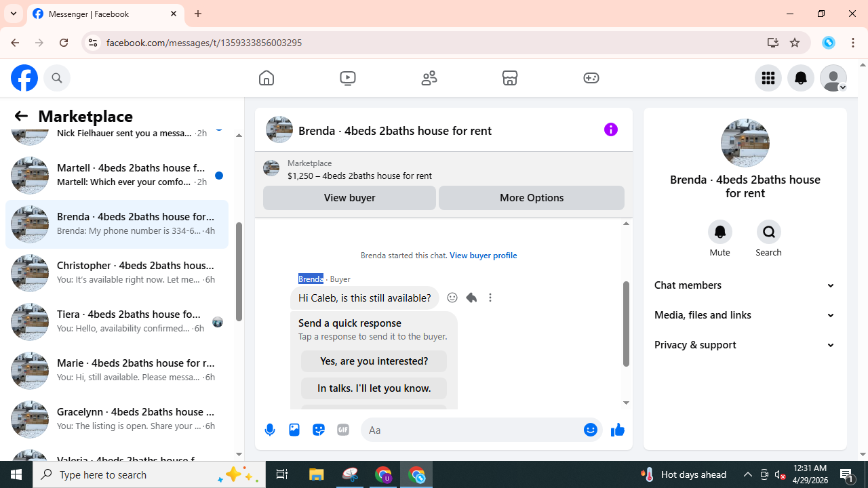
Task: Expand the Chat members section
Action: coord(745,285)
